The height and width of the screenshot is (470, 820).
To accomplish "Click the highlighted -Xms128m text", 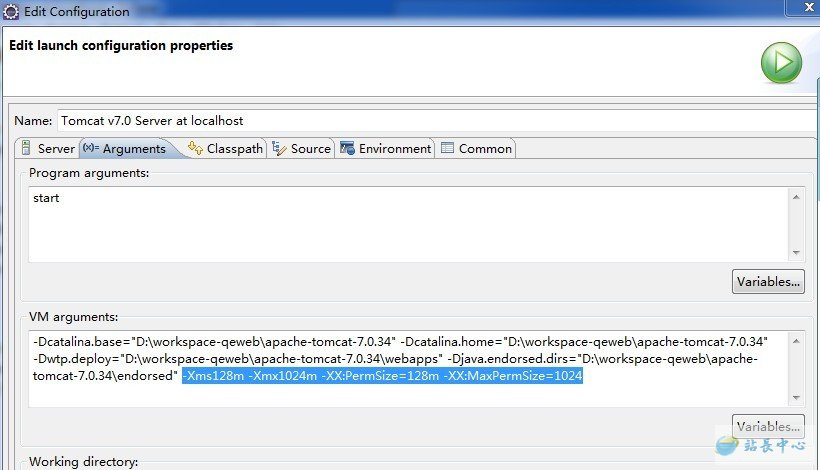I will [x=213, y=376].
